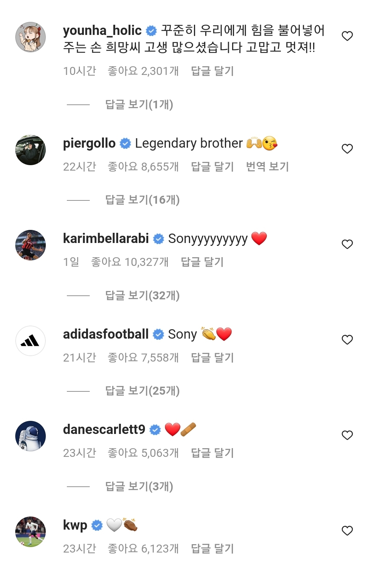Expand the 1 reply under younha_holic

tap(139, 105)
